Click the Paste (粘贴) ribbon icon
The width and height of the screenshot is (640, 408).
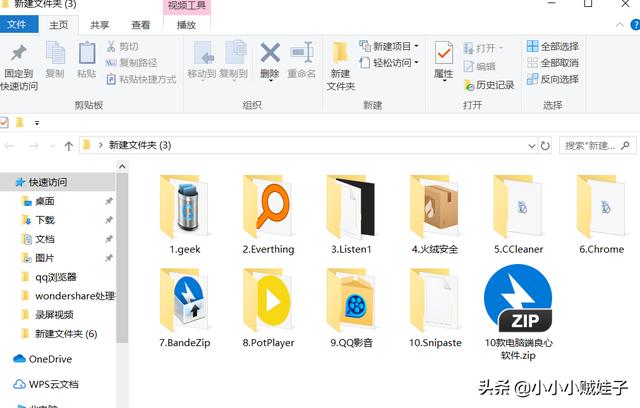click(x=87, y=60)
